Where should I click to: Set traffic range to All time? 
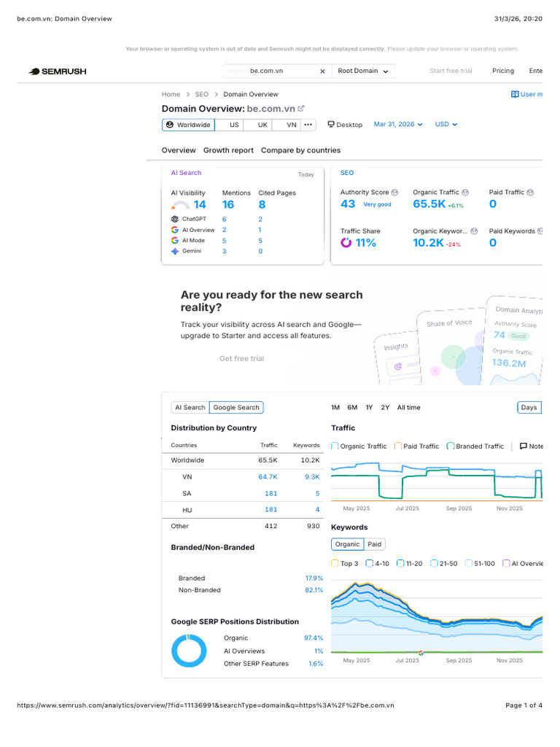pos(408,408)
